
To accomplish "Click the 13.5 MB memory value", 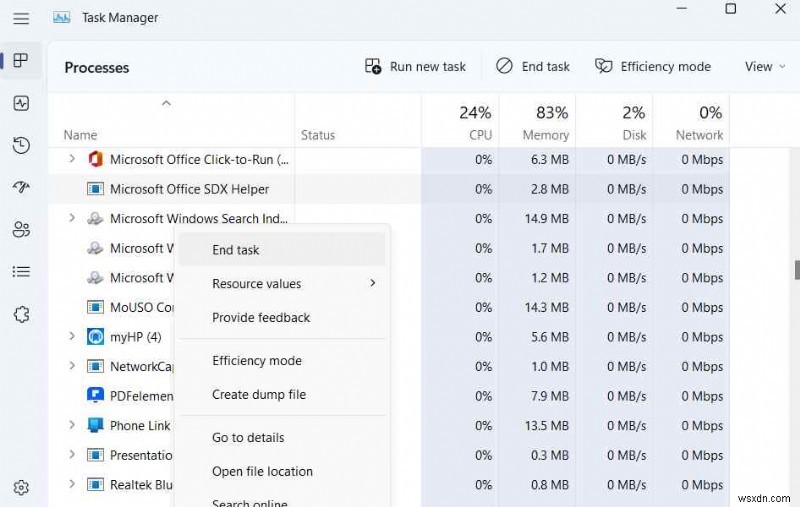I will 546,426.
